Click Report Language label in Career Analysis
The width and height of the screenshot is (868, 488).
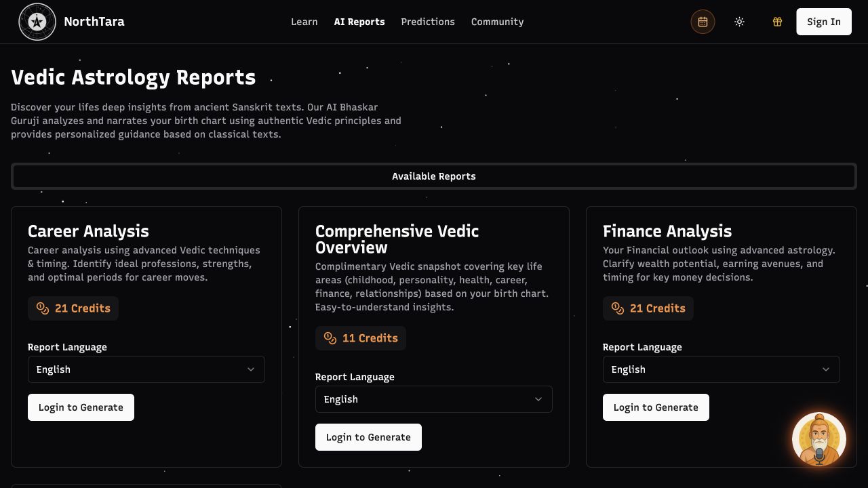67,347
